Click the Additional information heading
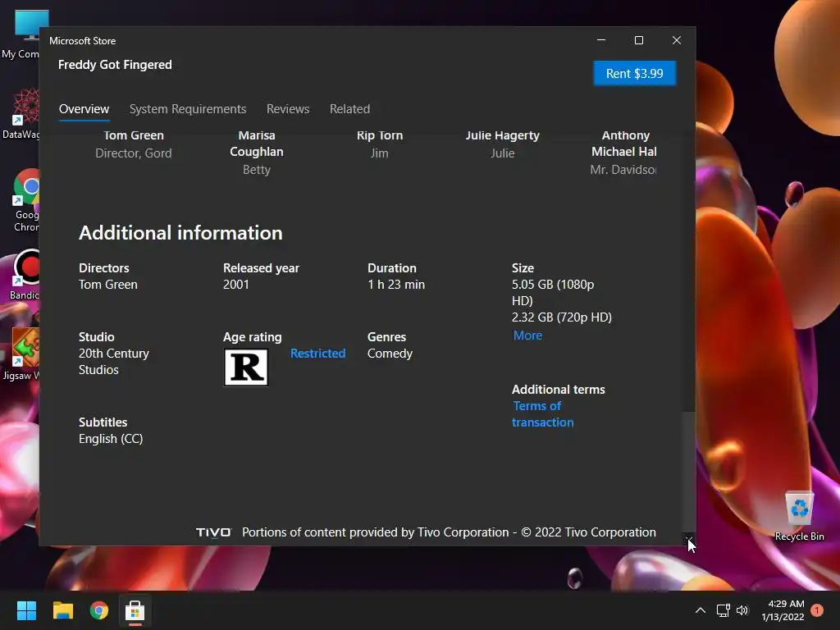 click(x=180, y=233)
